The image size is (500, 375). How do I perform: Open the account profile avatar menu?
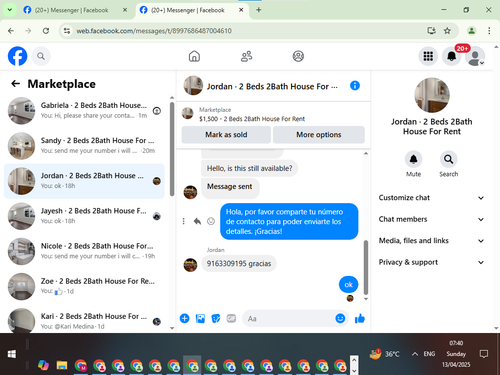coord(475,56)
